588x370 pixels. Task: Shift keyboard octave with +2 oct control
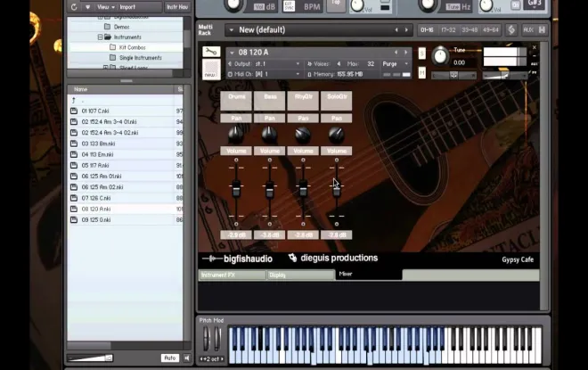211,359
